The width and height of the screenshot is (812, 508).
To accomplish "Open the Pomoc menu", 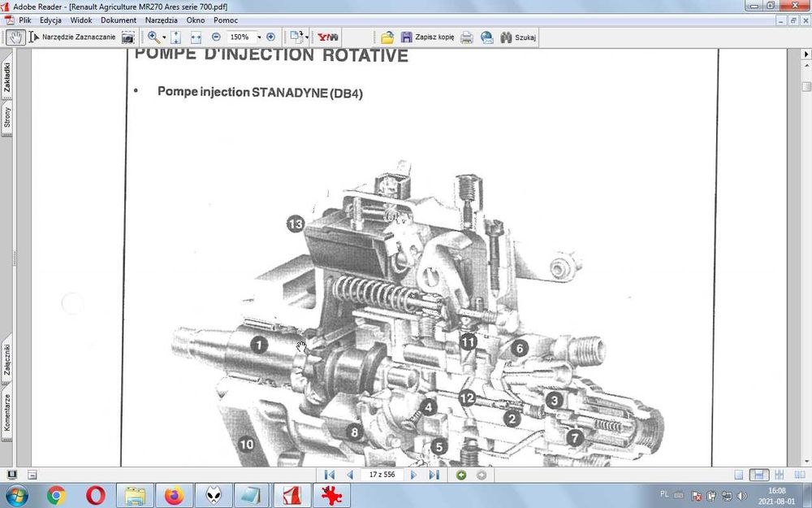I will coord(226,20).
